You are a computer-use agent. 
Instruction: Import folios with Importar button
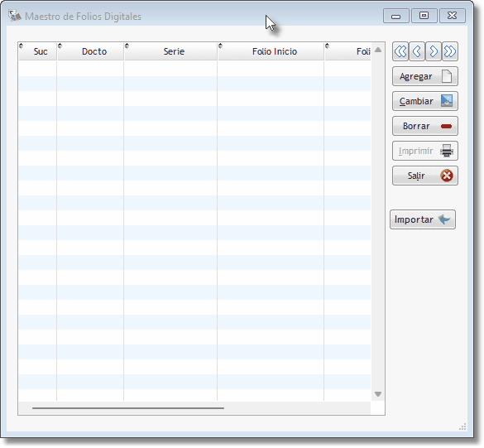click(423, 219)
